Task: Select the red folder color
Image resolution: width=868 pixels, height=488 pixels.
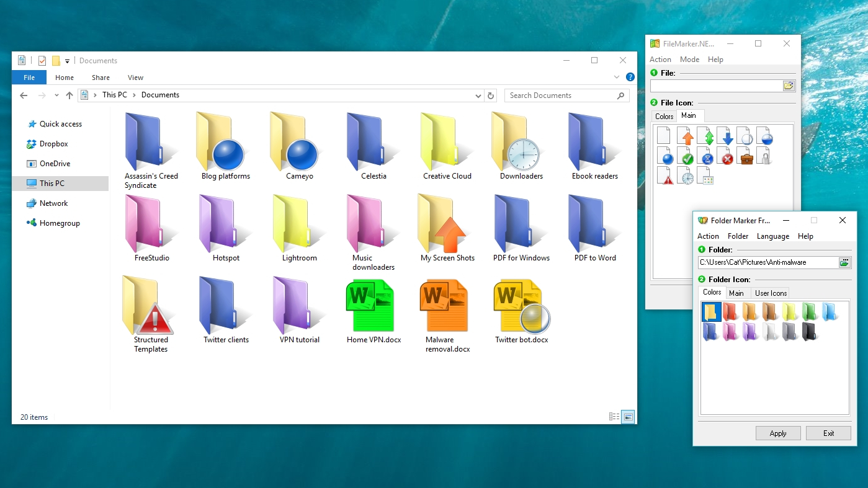Action: coord(730,312)
